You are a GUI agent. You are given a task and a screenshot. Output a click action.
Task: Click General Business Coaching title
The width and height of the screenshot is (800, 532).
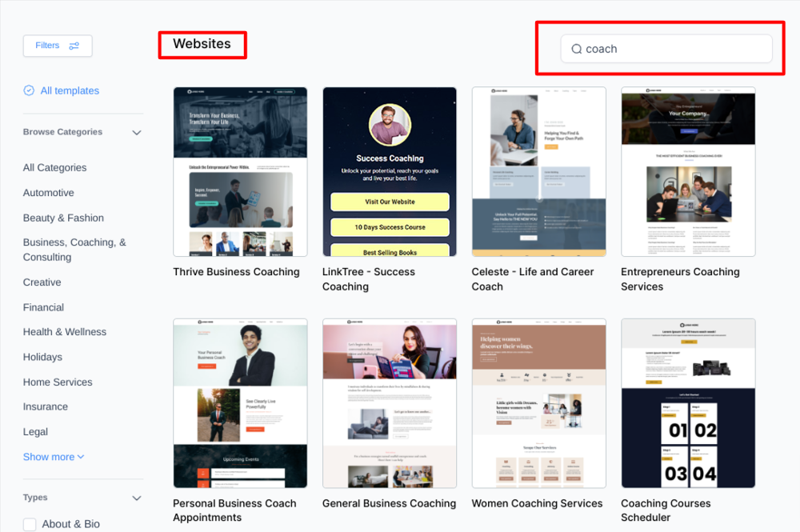tap(390, 503)
